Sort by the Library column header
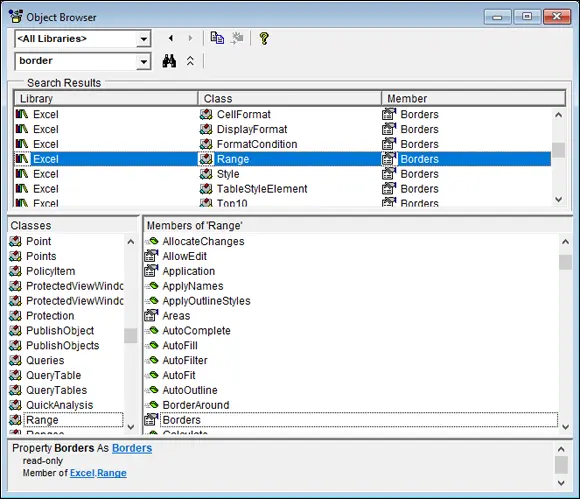 (x=106, y=98)
